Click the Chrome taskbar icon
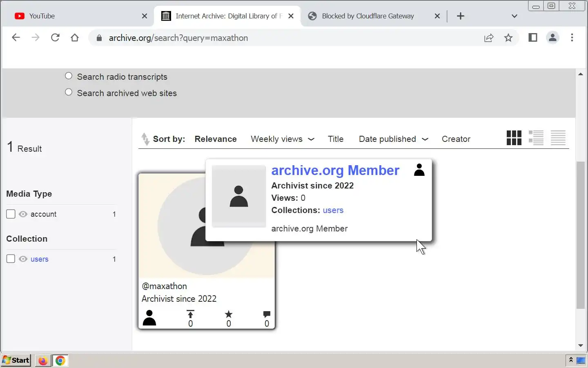 pos(60,361)
